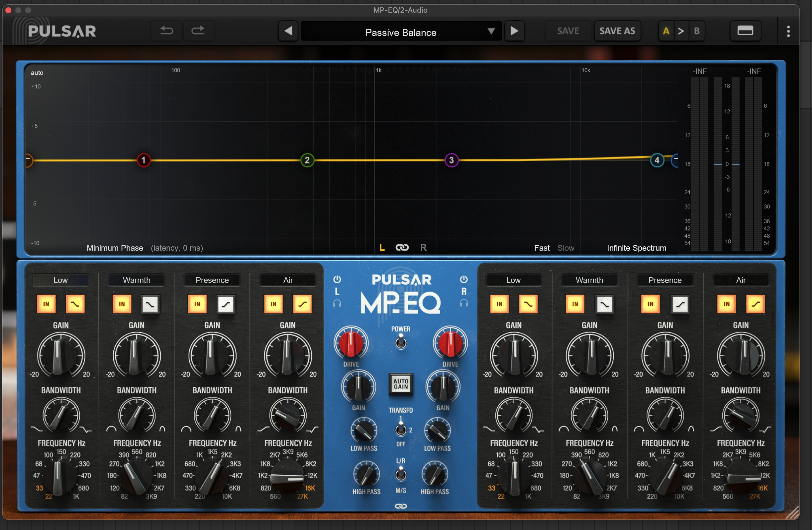Click the auto scale label on the graph
Screen dimensions: 812x530
coord(37,73)
